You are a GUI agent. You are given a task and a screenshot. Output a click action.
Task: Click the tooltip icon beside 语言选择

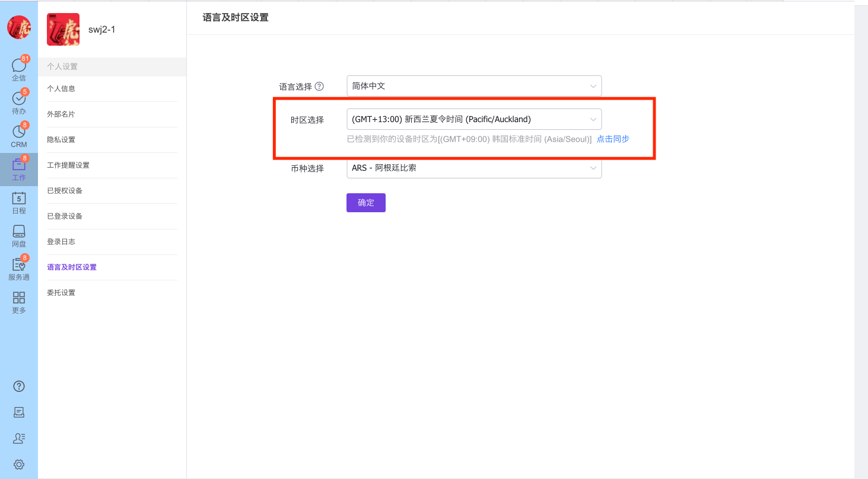coord(320,86)
